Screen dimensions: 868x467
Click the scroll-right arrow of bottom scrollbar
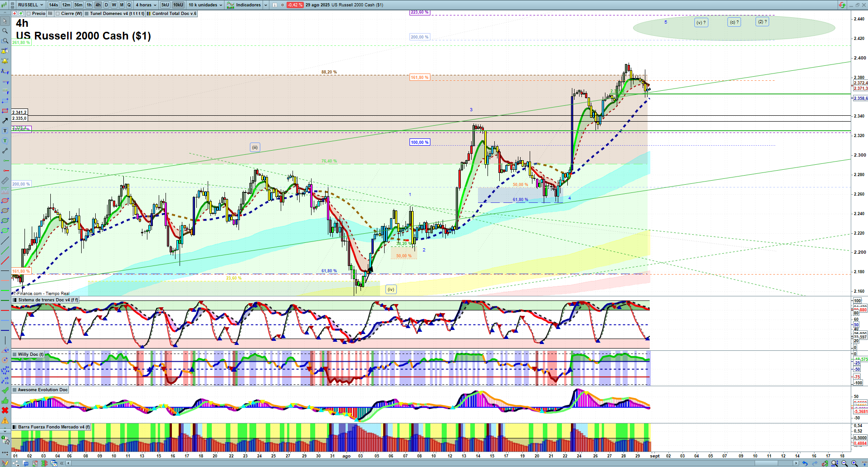796,463
